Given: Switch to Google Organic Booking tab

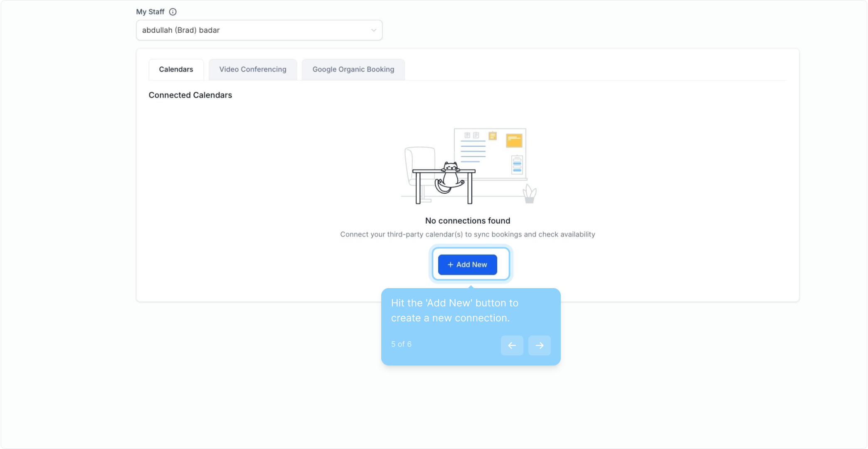Looking at the screenshot, I should pyautogui.click(x=353, y=69).
